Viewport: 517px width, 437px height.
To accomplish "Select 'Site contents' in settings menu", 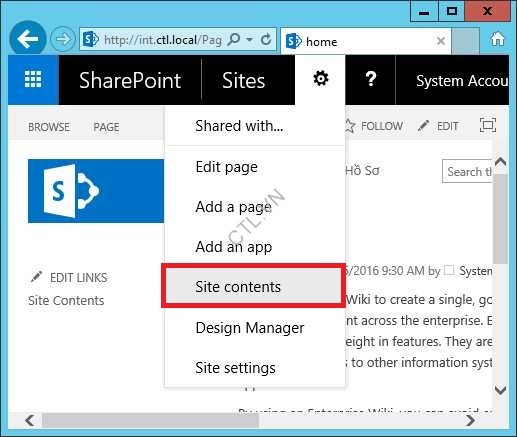I will 253,287.
